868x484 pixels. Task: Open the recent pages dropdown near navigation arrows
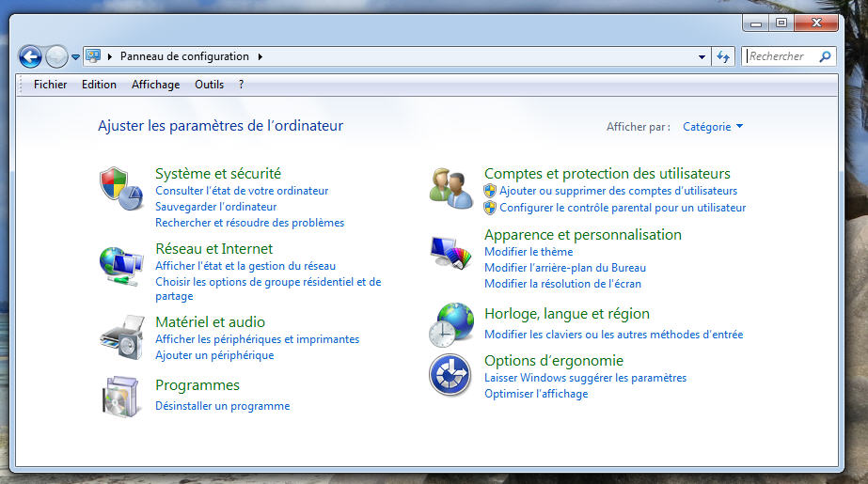click(x=76, y=57)
